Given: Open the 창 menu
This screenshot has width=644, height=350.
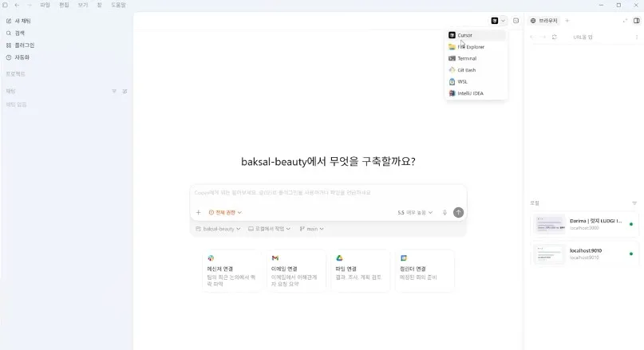Looking at the screenshot, I should pos(100,5).
